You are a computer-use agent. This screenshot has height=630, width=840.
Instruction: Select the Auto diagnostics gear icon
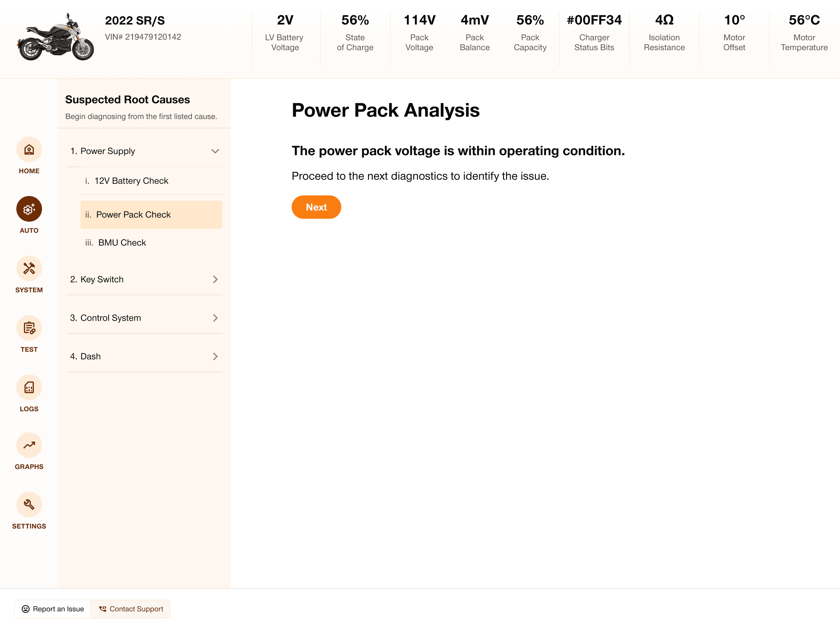[x=29, y=209]
